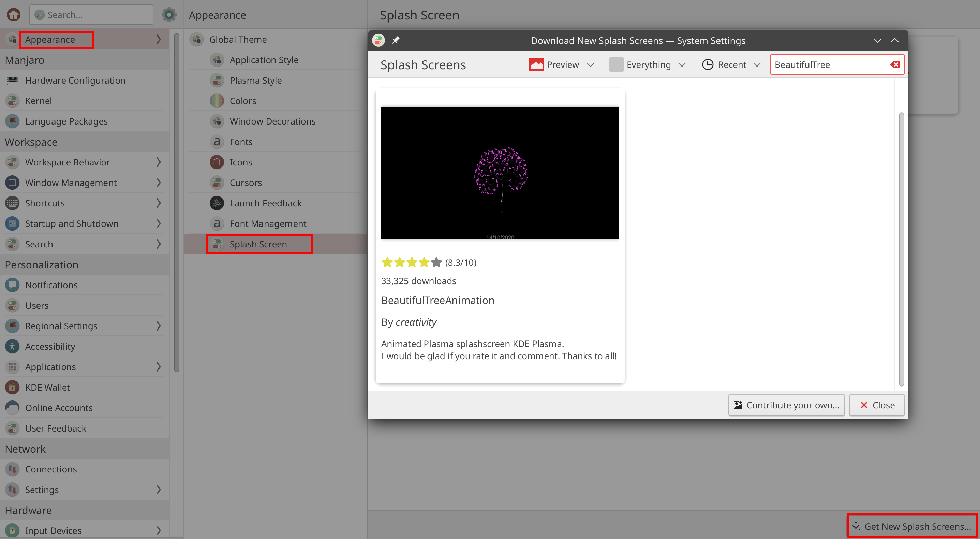
Task: Click the KDE Wallet icon
Action: (x=12, y=387)
